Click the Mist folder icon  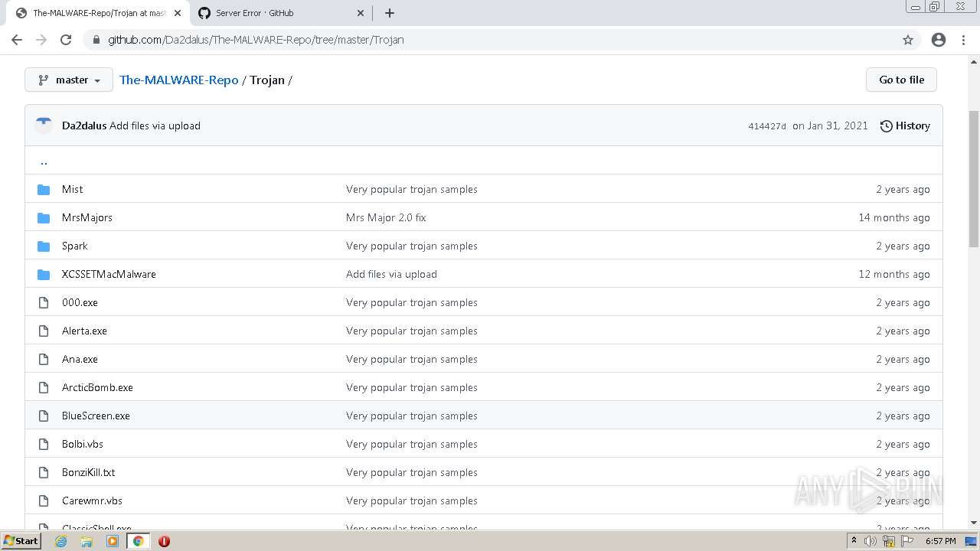click(x=44, y=189)
